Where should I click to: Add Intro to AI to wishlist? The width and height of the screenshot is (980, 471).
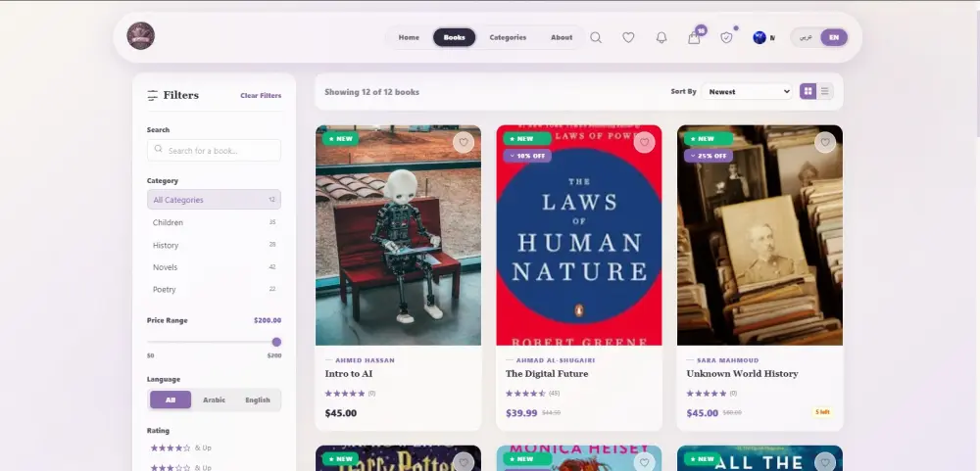[x=464, y=142]
